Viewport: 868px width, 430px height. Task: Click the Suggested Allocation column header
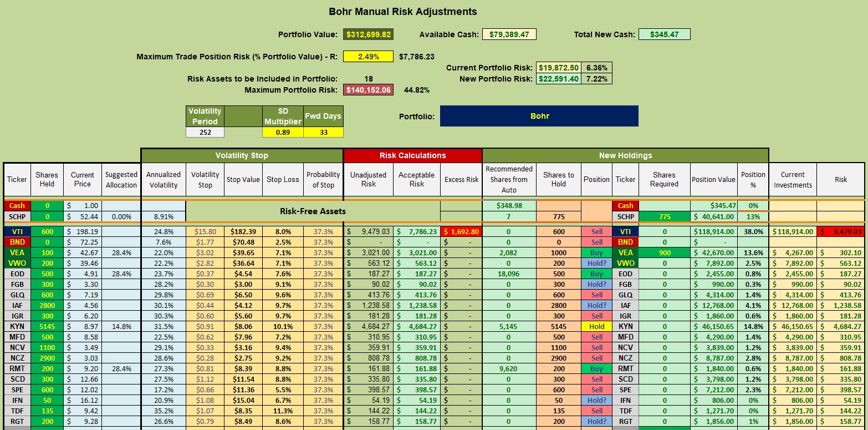(121, 179)
